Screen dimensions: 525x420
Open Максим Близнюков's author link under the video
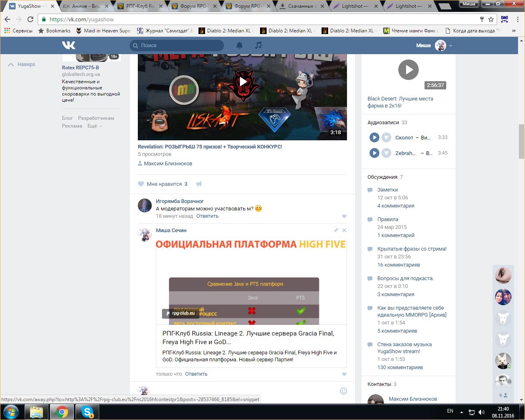[x=168, y=164]
